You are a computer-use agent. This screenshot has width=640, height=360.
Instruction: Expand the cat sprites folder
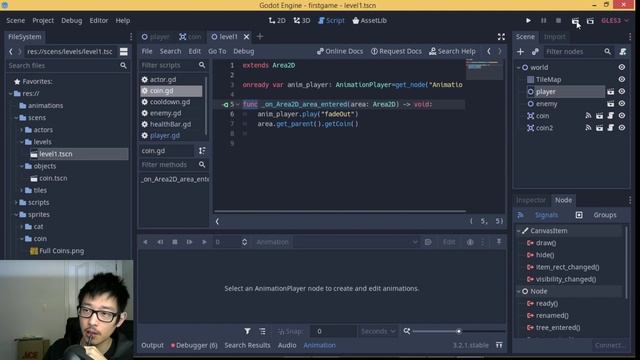pyautogui.click(x=22, y=227)
